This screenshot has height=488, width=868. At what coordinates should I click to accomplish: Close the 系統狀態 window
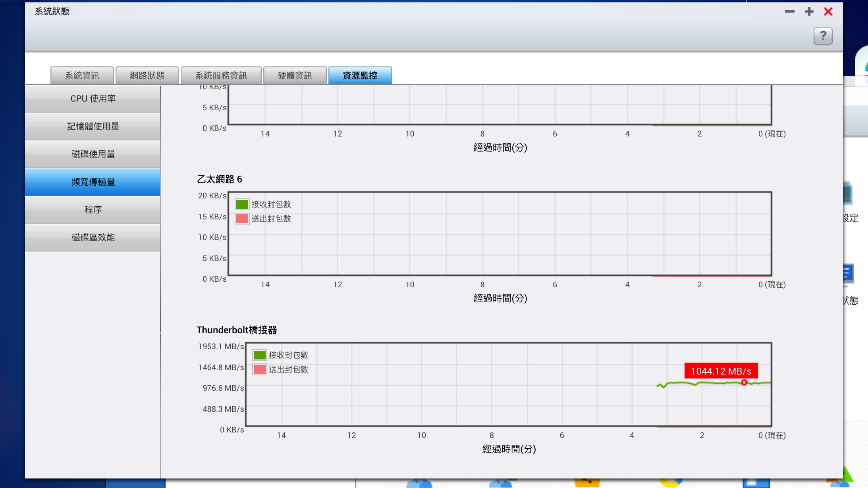click(828, 12)
